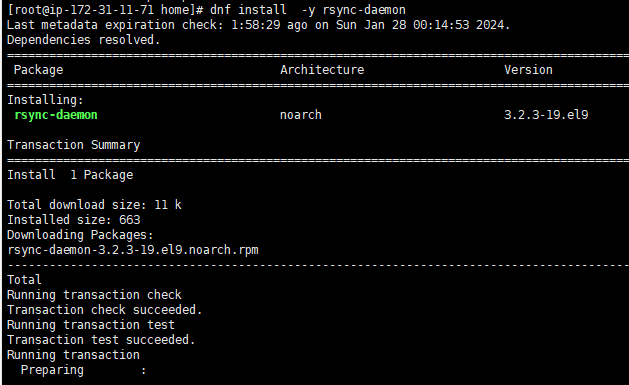Select "Running transaction test" line
This screenshot has width=629, height=385.
(91, 325)
